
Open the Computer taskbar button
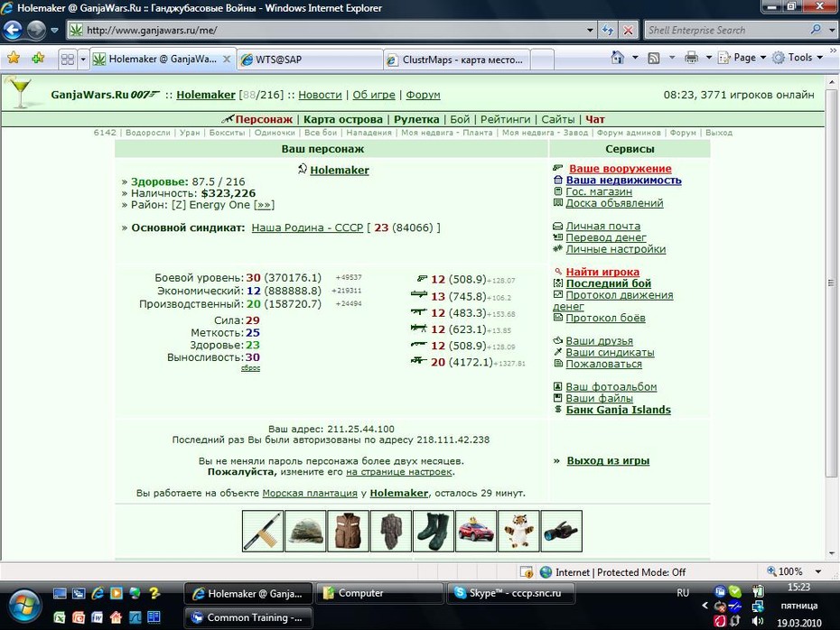click(379, 593)
